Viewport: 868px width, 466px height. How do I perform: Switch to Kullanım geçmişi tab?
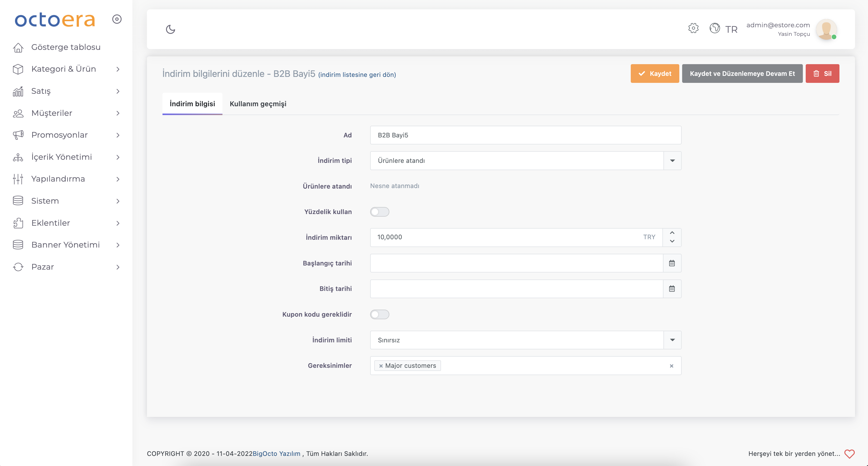pos(258,104)
